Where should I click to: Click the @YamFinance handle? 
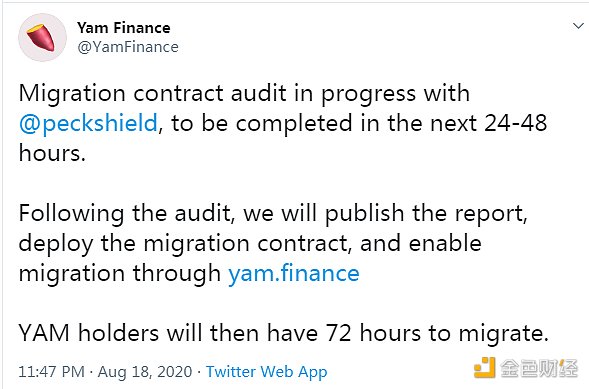(x=128, y=47)
